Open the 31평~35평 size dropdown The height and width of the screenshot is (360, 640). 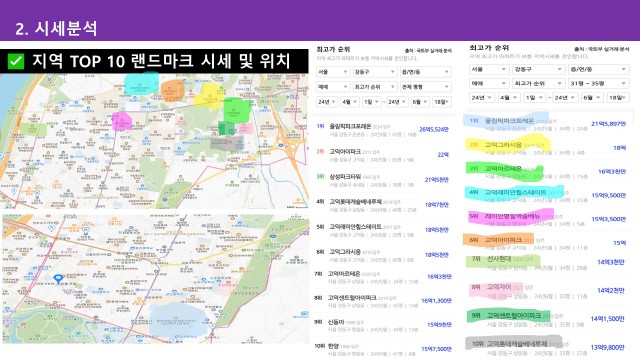coord(598,84)
